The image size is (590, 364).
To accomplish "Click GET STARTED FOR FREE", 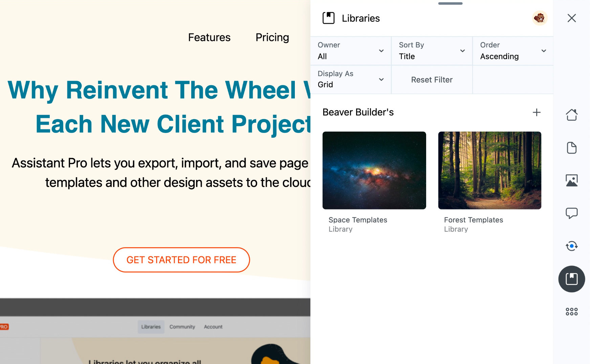I will (x=181, y=260).
